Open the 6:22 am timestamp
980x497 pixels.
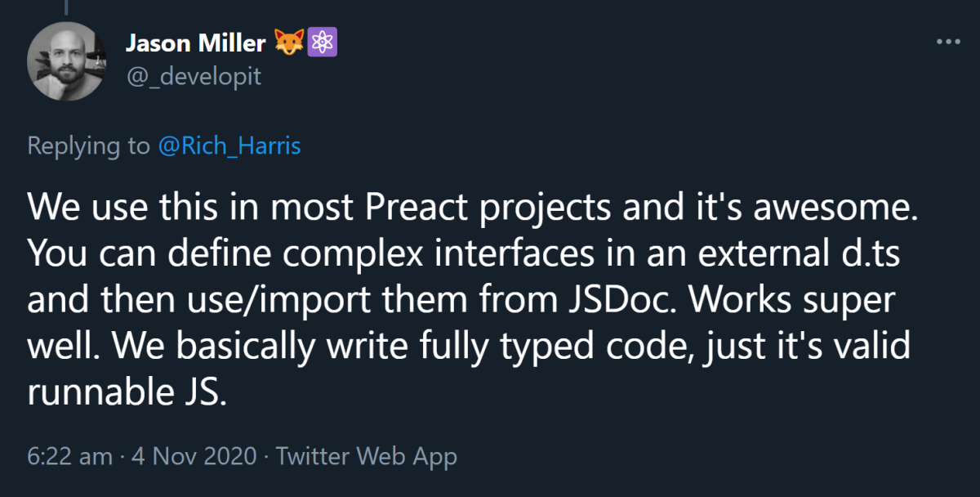coord(69,456)
